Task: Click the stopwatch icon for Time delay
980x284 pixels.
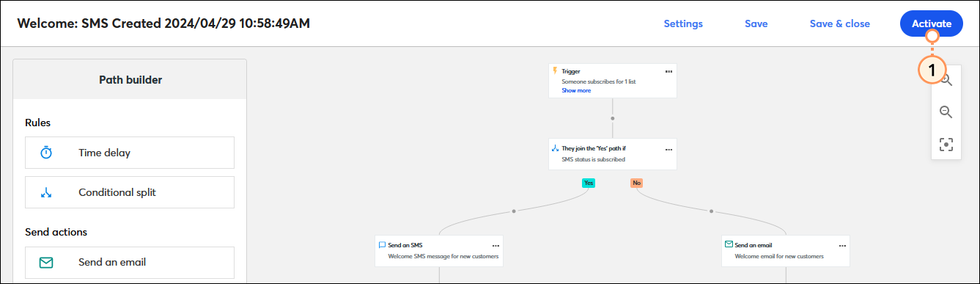Action: [46, 153]
